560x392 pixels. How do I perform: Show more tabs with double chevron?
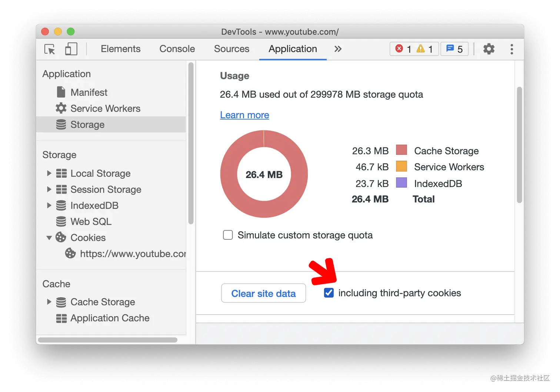tap(338, 49)
